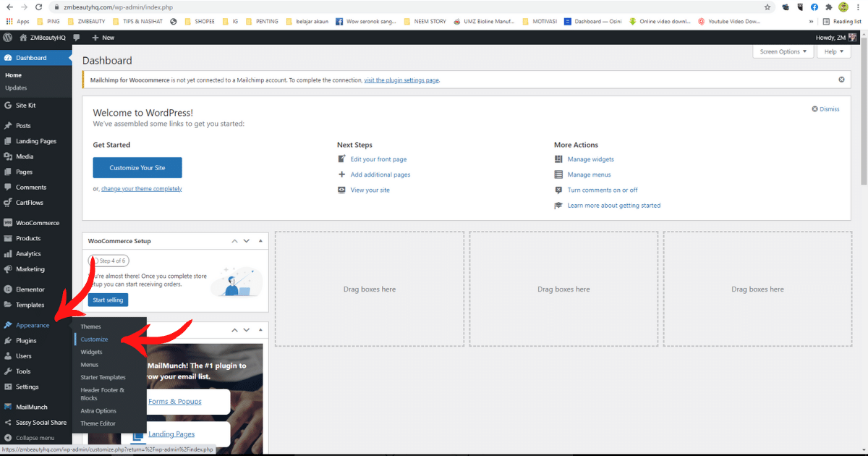Open the SHOPEE bookmarks folder
868x456 pixels.
point(198,21)
